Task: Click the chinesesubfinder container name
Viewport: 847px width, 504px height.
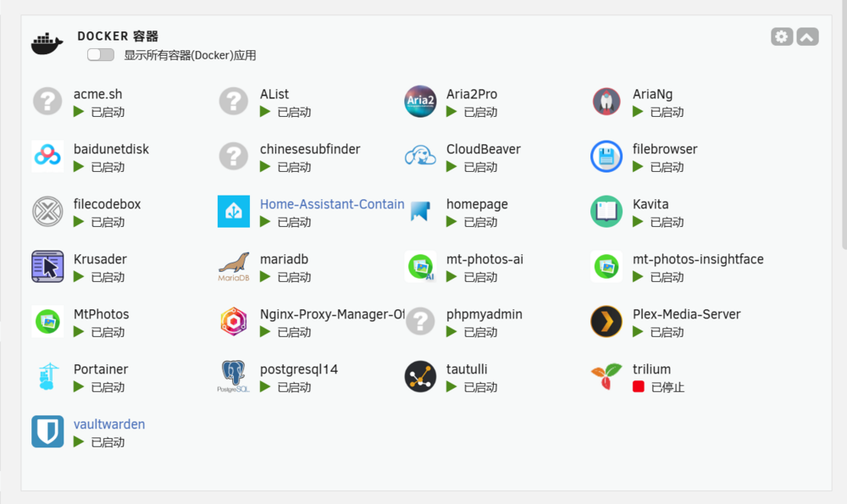Action: click(x=310, y=149)
